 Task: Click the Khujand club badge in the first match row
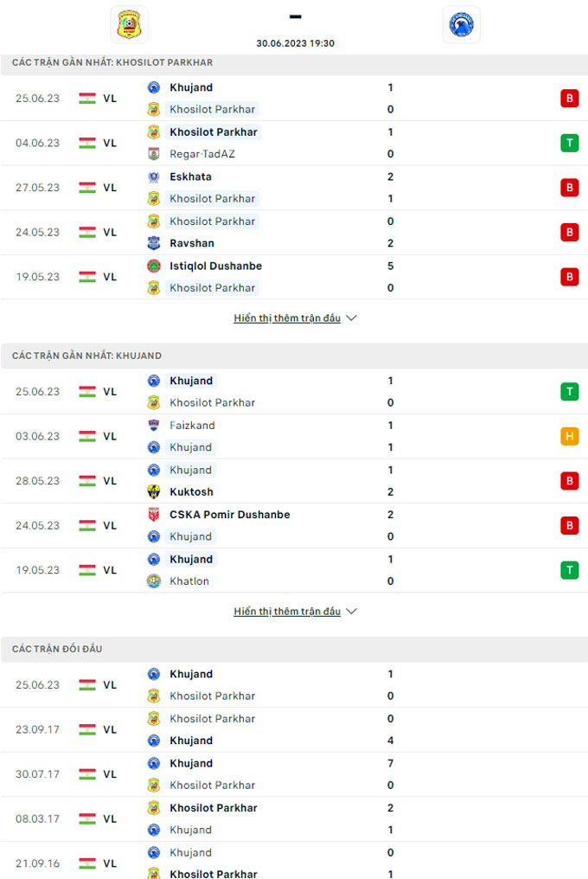click(154, 87)
